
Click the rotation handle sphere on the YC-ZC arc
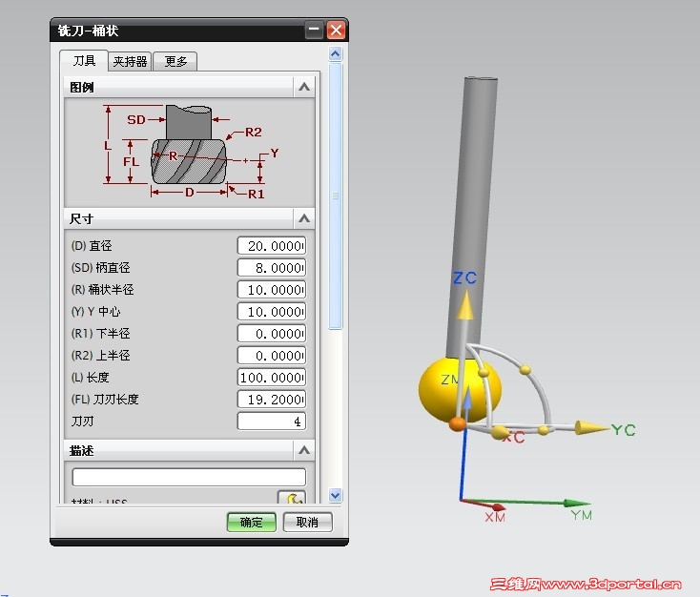coord(525,370)
